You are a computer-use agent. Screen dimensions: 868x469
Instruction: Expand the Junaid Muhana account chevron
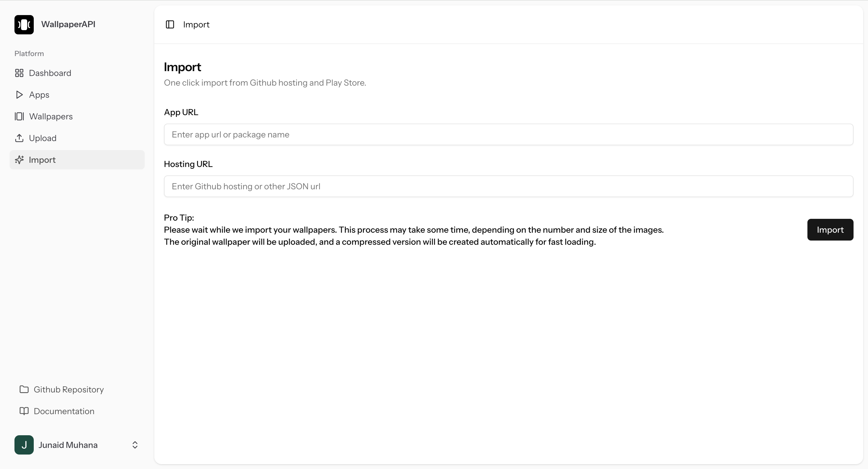point(135,445)
